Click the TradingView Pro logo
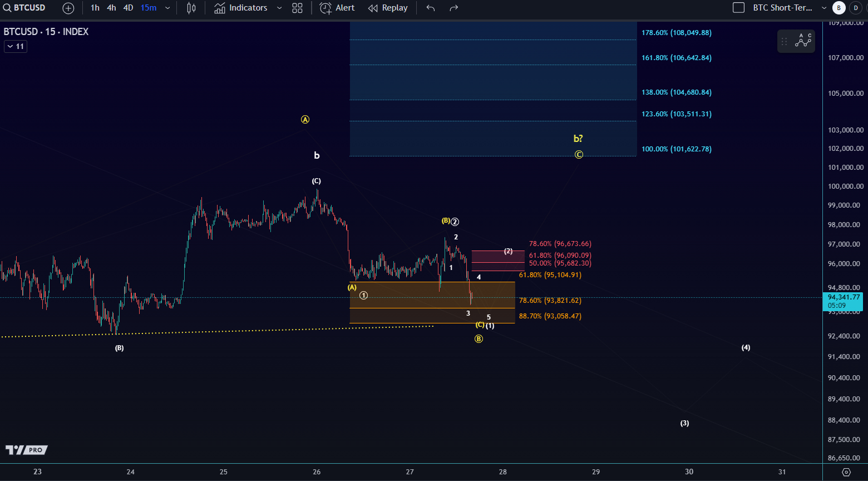 [26, 450]
